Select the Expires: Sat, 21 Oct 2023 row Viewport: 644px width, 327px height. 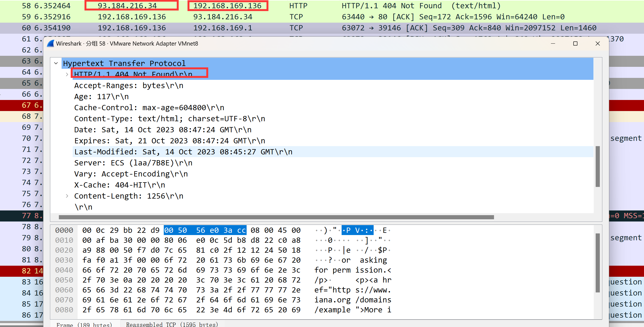333,141
